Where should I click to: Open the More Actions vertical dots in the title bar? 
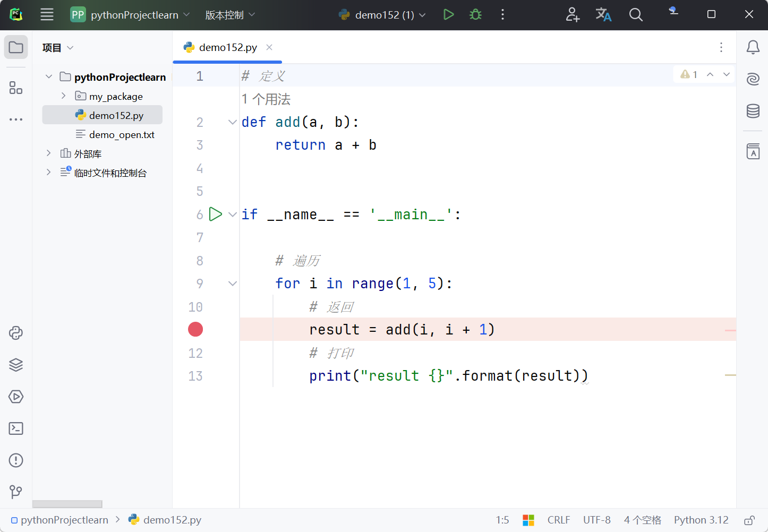(502, 15)
